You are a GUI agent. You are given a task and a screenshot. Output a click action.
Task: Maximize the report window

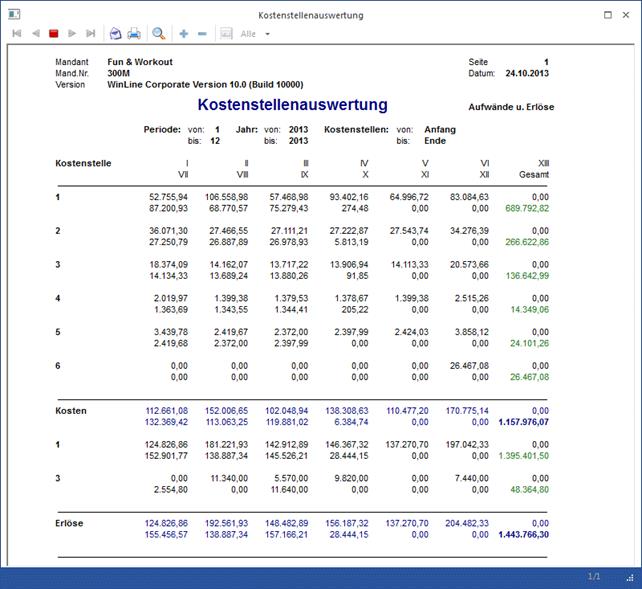pyautogui.click(x=609, y=15)
